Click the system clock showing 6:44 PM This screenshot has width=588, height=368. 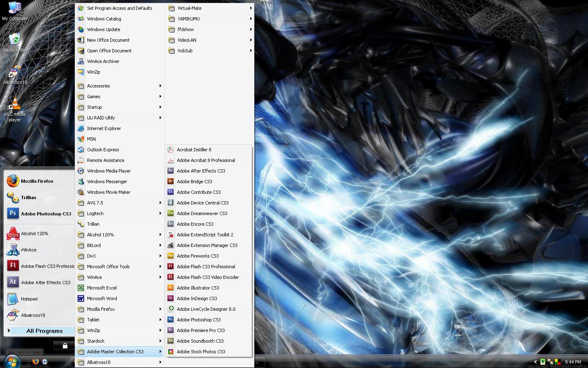573,362
